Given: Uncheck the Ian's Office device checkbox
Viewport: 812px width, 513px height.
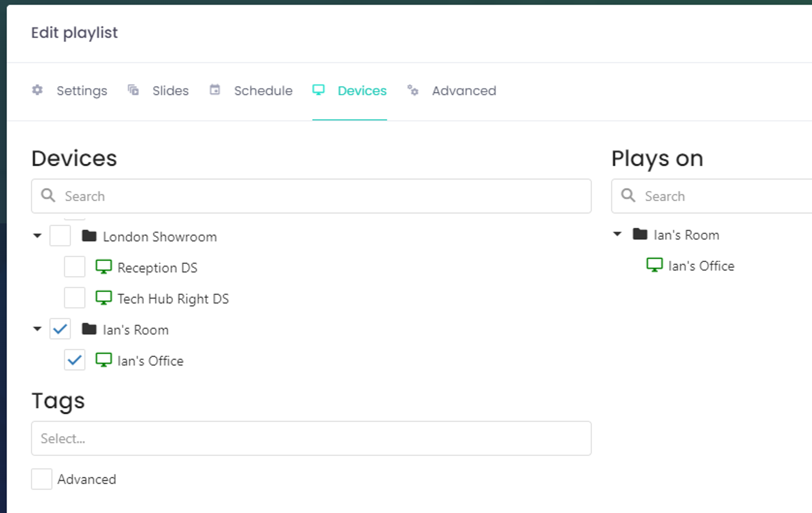Looking at the screenshot, I should [75, 360].
